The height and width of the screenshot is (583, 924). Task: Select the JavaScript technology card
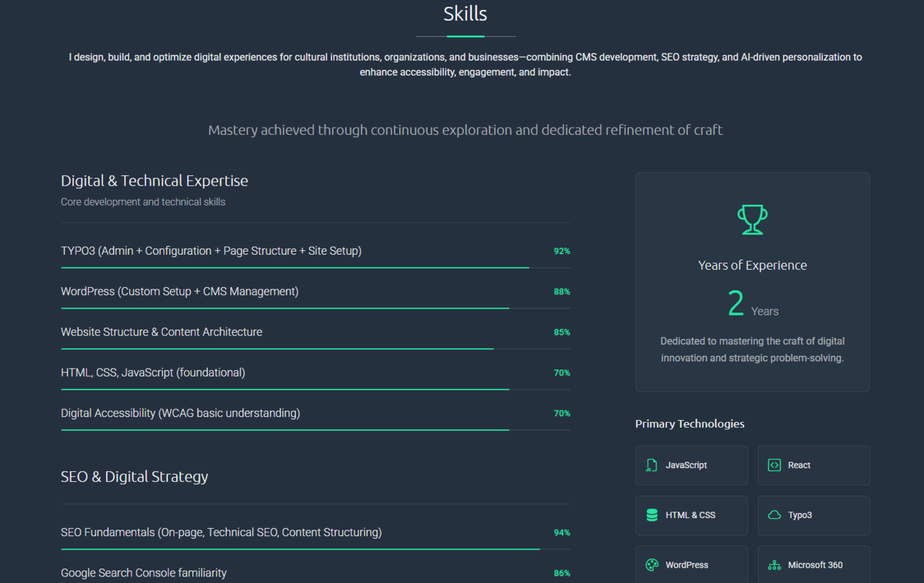coord(691,465)
